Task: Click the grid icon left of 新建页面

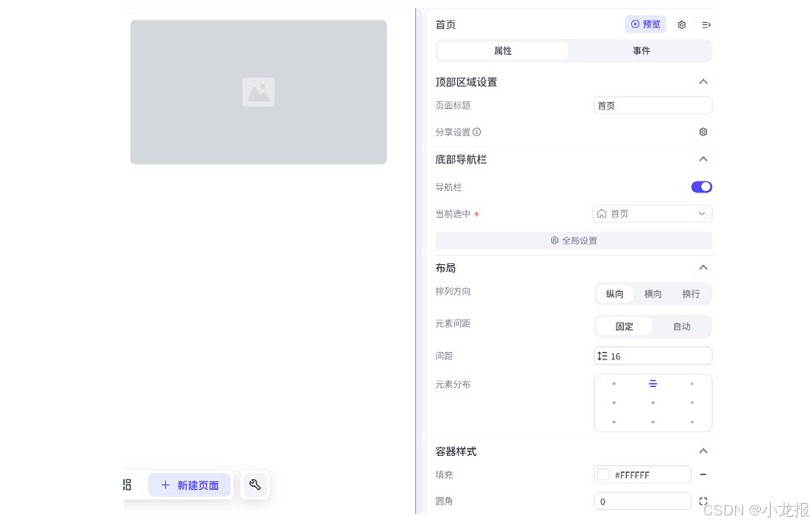Action: [x=127, y=485]
